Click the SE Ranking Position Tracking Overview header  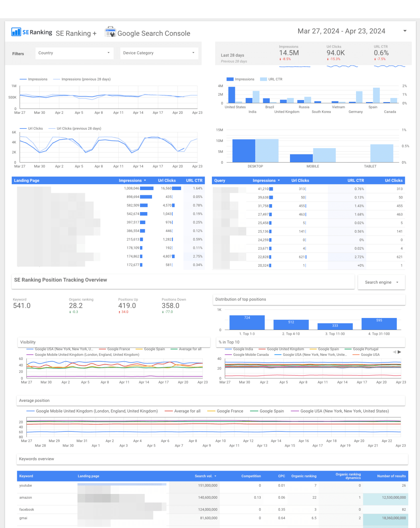[61, 280]
